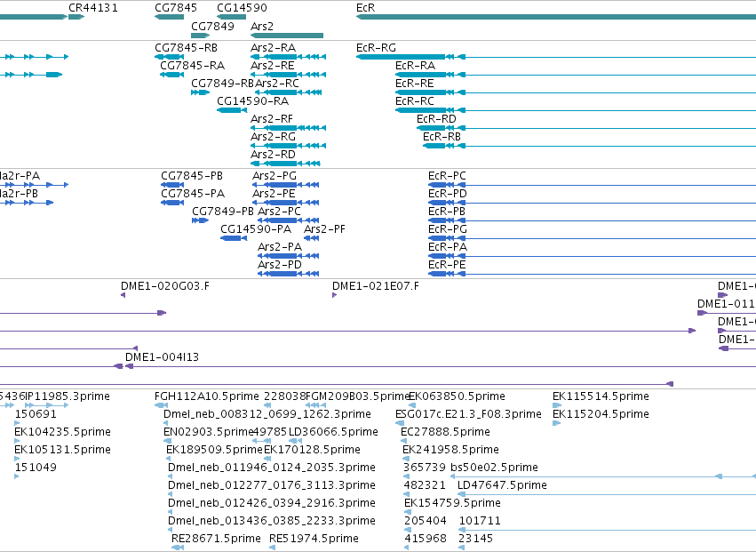756x552 pixels.
Task: Select the CG7845 gene label
Action: 176,8
